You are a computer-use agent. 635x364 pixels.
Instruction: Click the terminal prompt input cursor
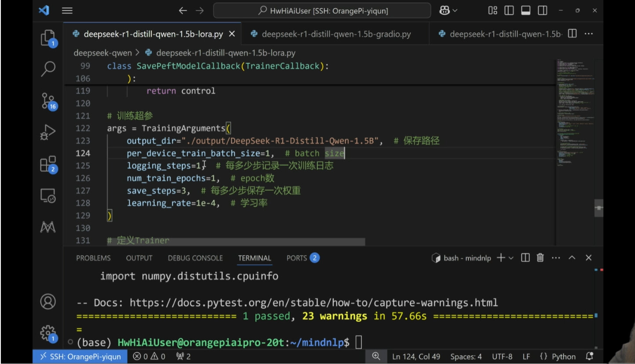pos(359,342)
